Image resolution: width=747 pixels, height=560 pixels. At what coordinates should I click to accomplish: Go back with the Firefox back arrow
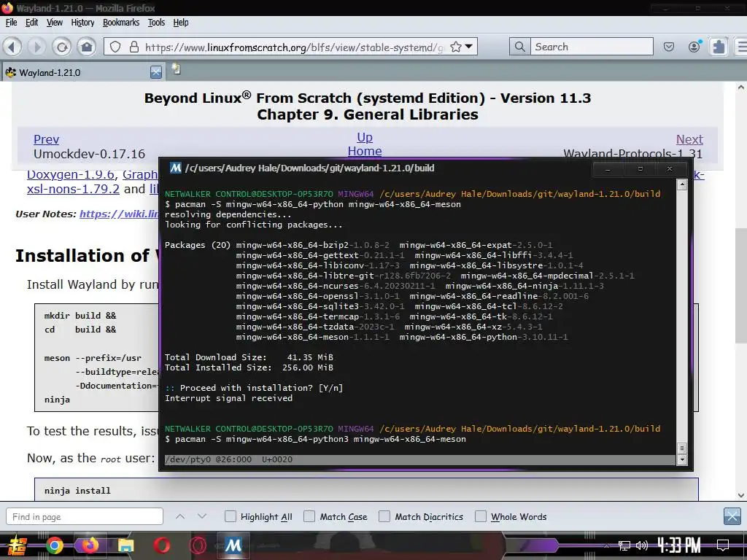coord(12,47)
